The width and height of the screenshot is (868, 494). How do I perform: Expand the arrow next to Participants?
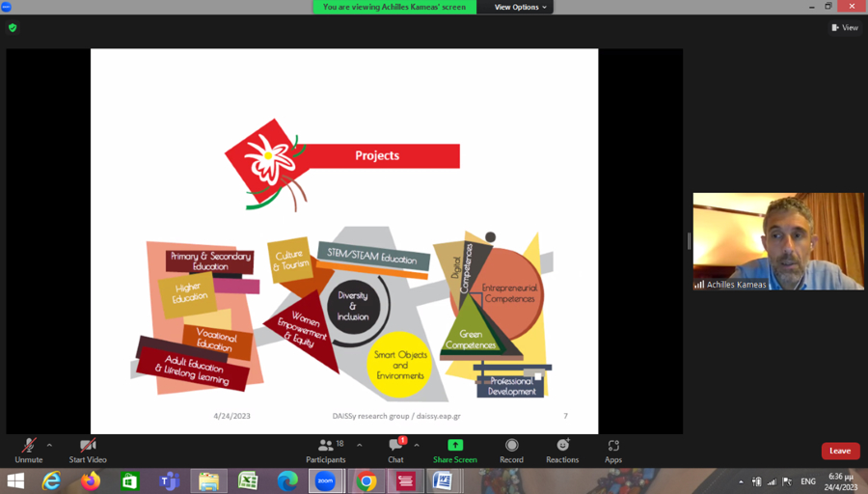360,445
